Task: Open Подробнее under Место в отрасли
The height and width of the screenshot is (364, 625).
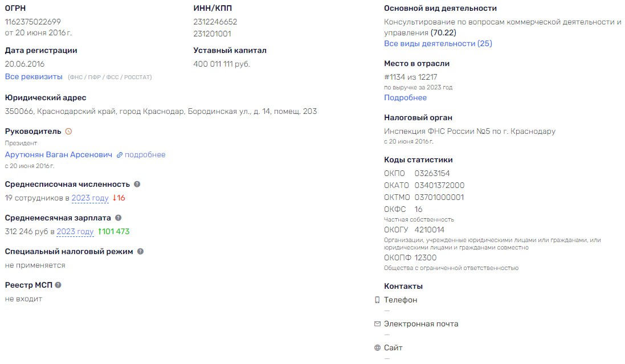Action: (406, 97)
